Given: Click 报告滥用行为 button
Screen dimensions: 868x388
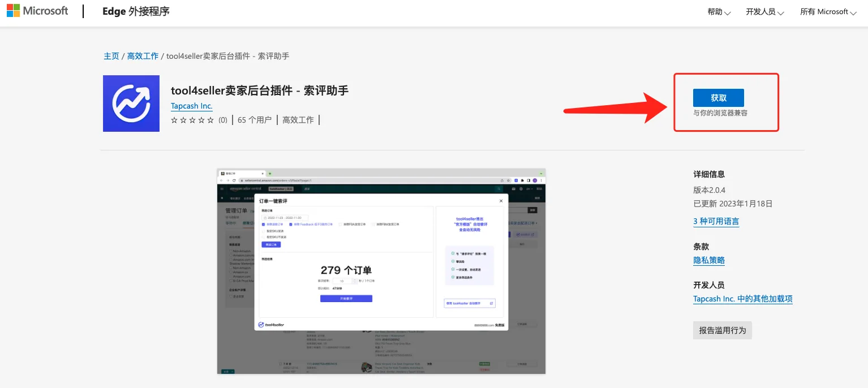Looking at the screenshot, I should (723, 330).
